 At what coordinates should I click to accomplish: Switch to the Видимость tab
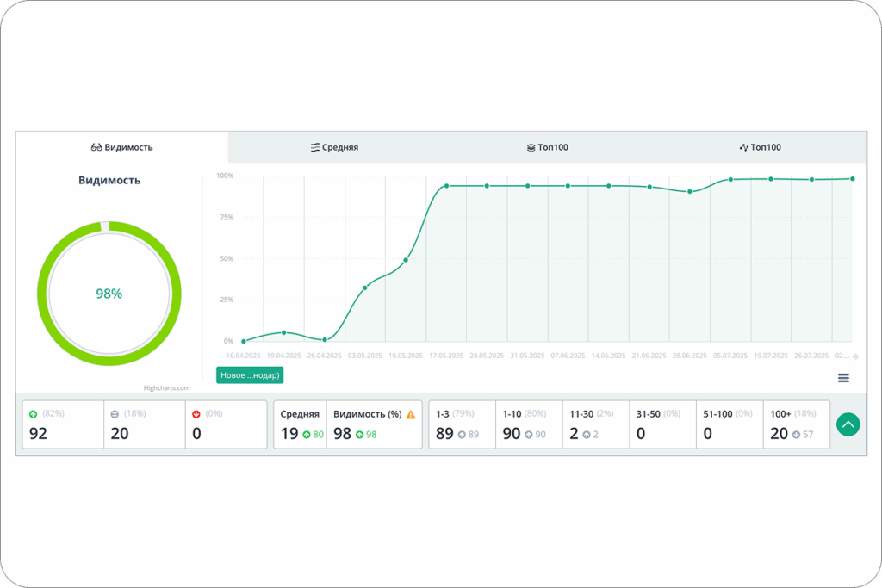coord(121,147)
